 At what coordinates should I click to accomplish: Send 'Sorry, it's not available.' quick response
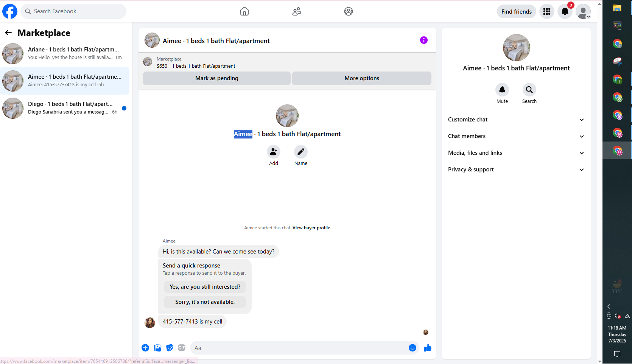tap(205, 302)
